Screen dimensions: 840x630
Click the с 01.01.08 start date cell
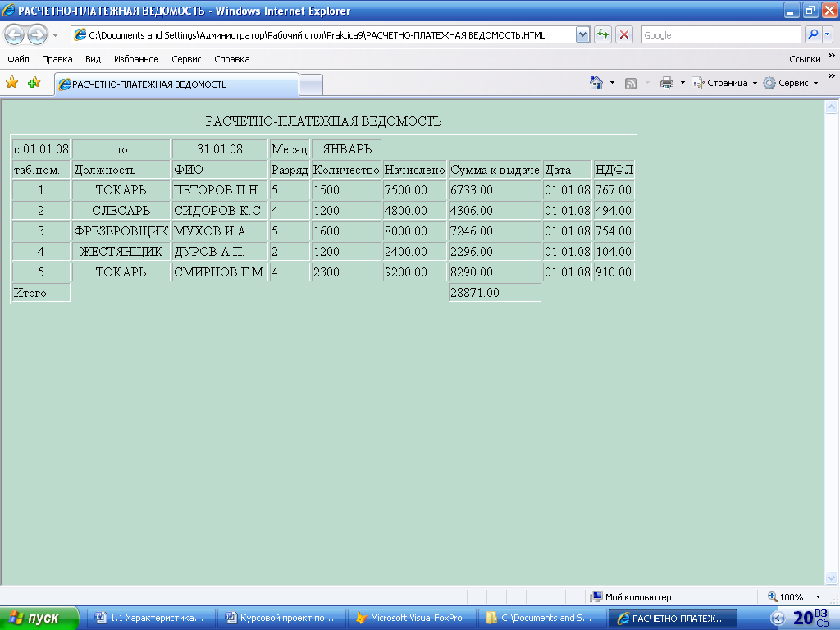41,149
